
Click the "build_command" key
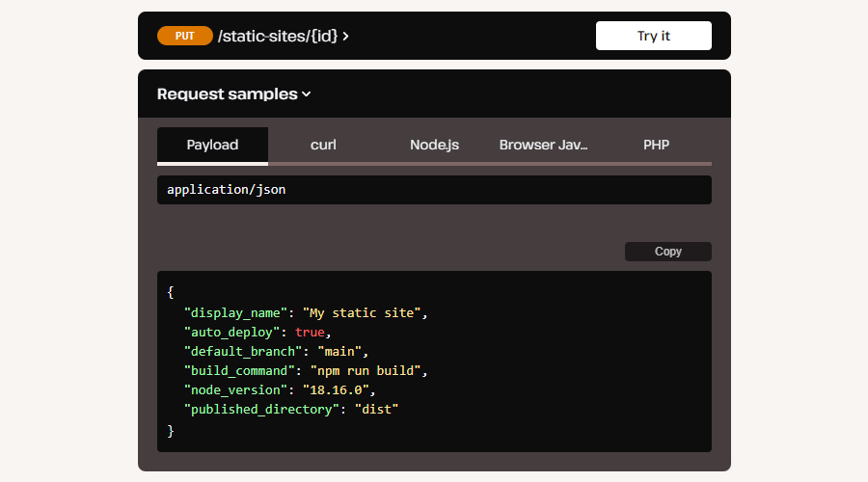tap(239, 371)
